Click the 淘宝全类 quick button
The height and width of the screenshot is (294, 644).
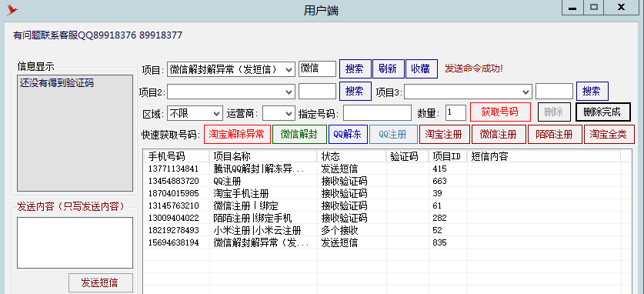(x=609, y=134)
